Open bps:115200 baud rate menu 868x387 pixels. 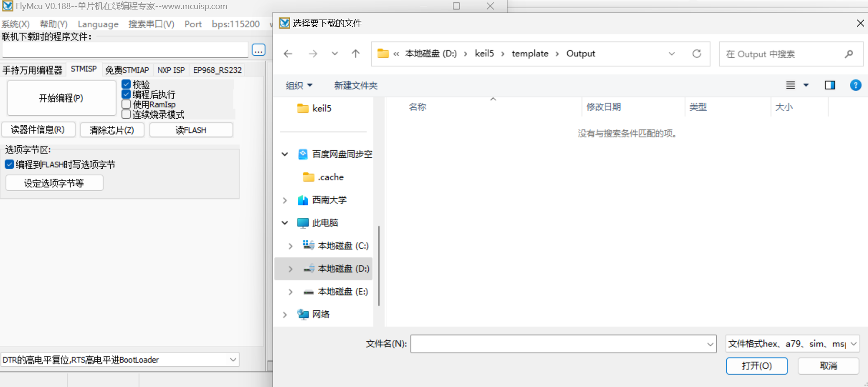[236, 24]
